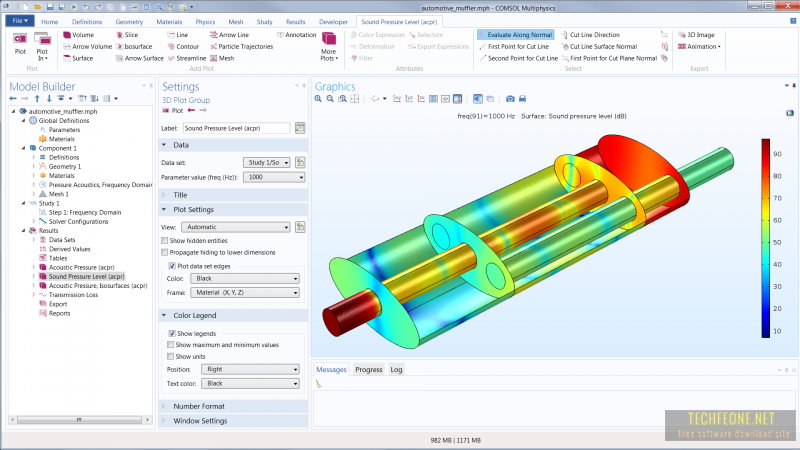Add an Arrow Surface plot
The width and height of the screenshot is (800, 450).
point(140,58)
